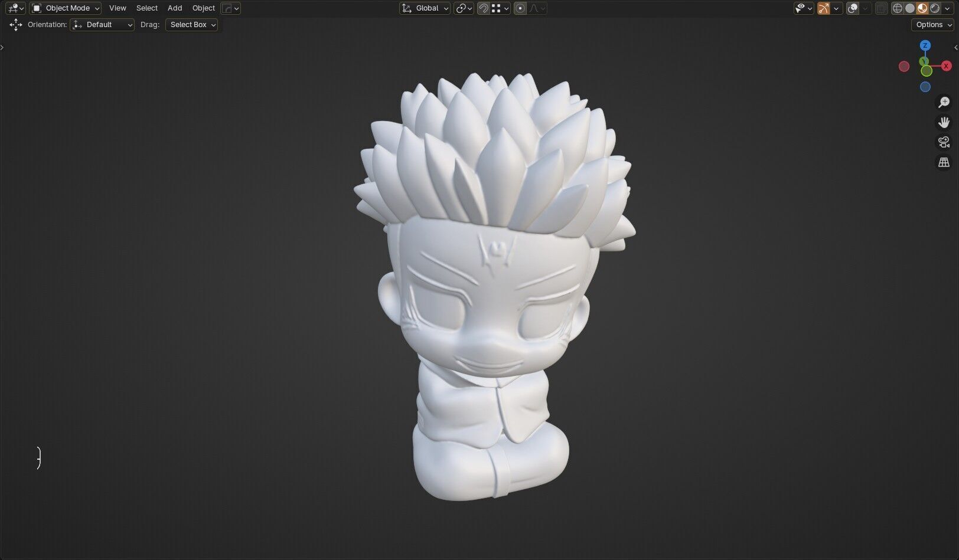Click the pan view hand icon

point(944,123)
